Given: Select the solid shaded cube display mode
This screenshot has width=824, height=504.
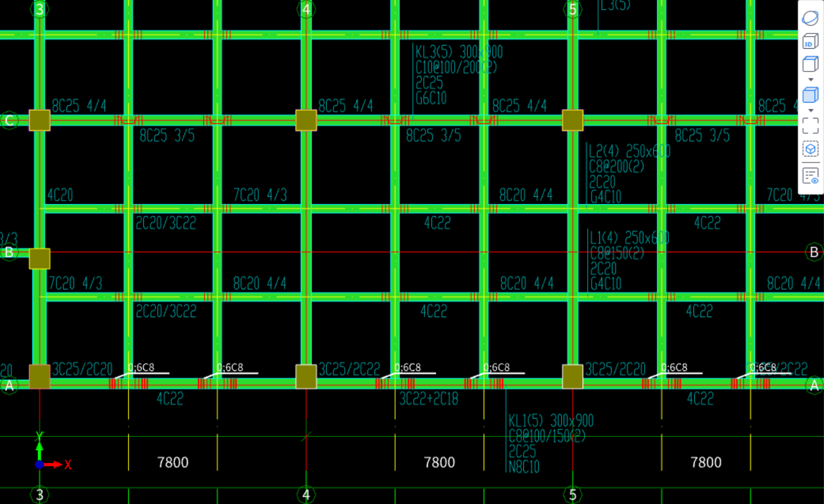Looking at the screenshot, I should 810,96.
